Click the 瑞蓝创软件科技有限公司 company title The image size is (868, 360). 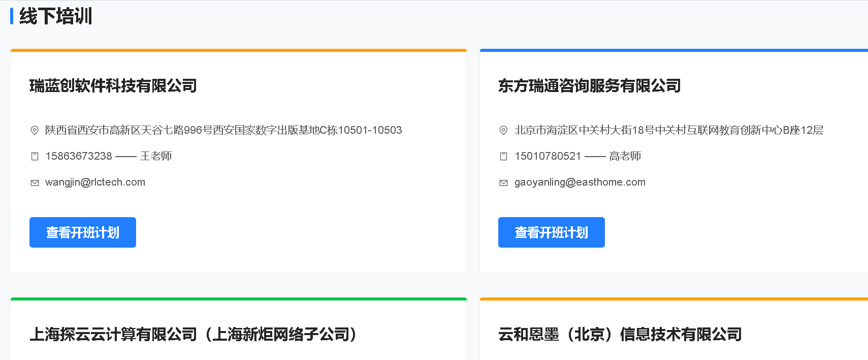pyautogui.click(x=113, y=85)
